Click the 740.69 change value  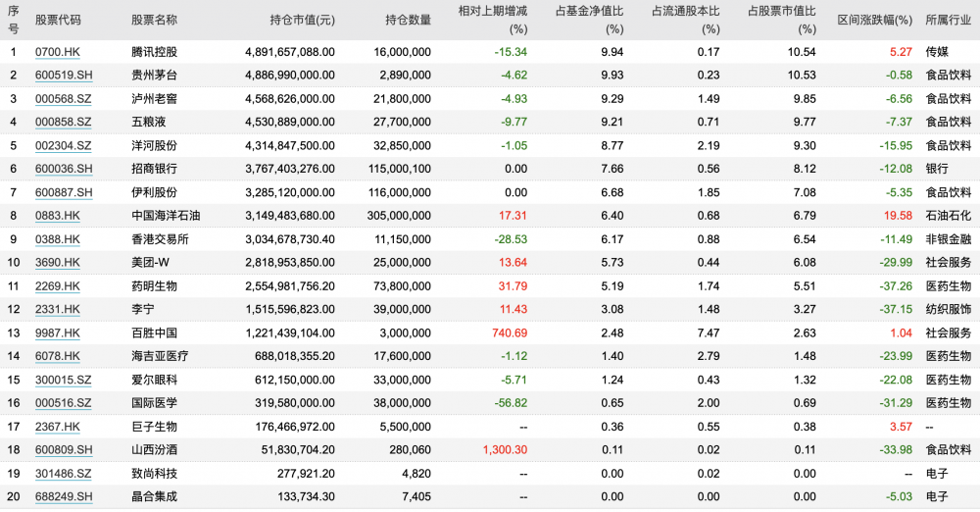(510, 333)
